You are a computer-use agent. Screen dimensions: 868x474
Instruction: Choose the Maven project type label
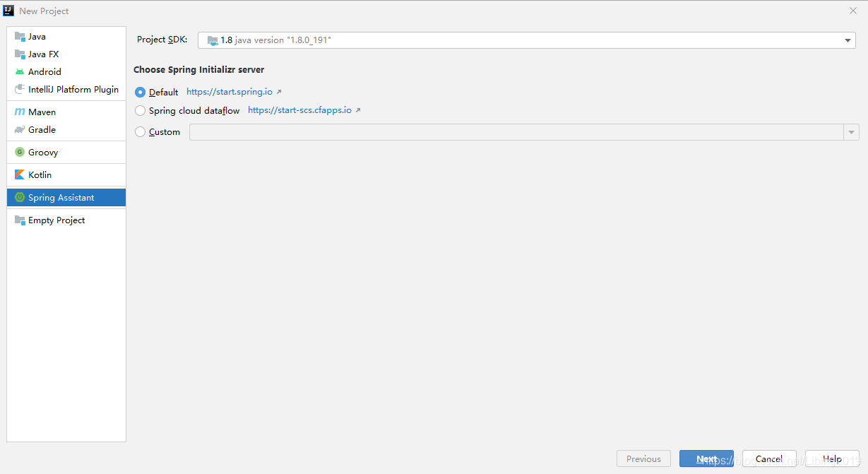pos(42,112)
